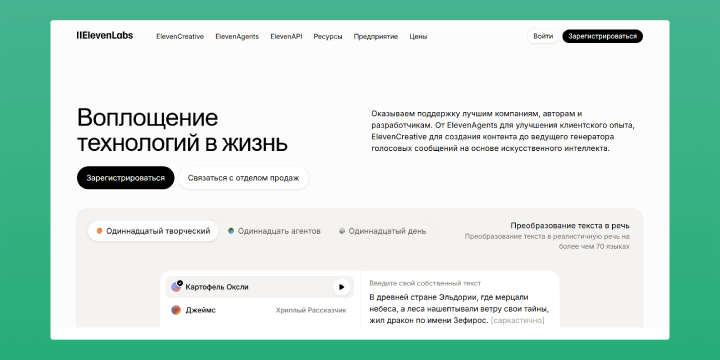Expand the ElevenAgents navigation menu
Image resolution: width=720 pixels, height=360 pixels.
(237, 37)
